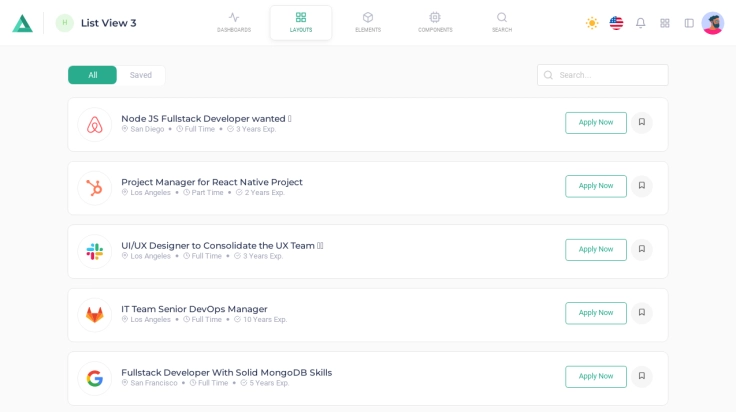
Task: Open the apps grid icon in header
Action: [x=664, y=23]
